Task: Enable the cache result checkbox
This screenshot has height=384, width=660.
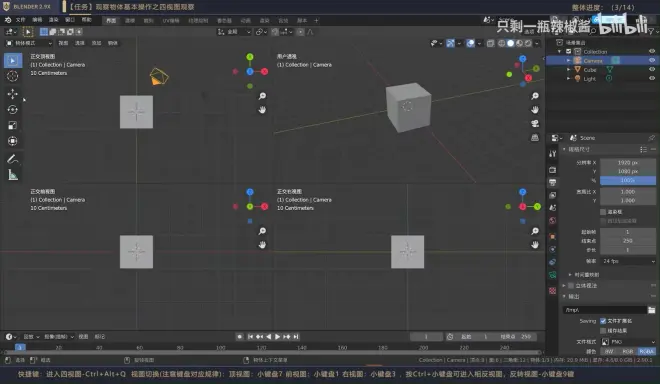Action: click(x=603, y=331)
